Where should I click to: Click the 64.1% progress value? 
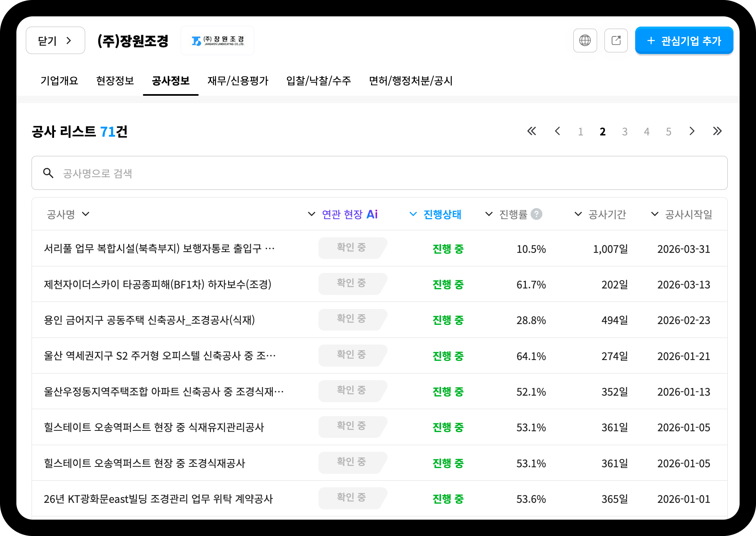coord(531,356)
